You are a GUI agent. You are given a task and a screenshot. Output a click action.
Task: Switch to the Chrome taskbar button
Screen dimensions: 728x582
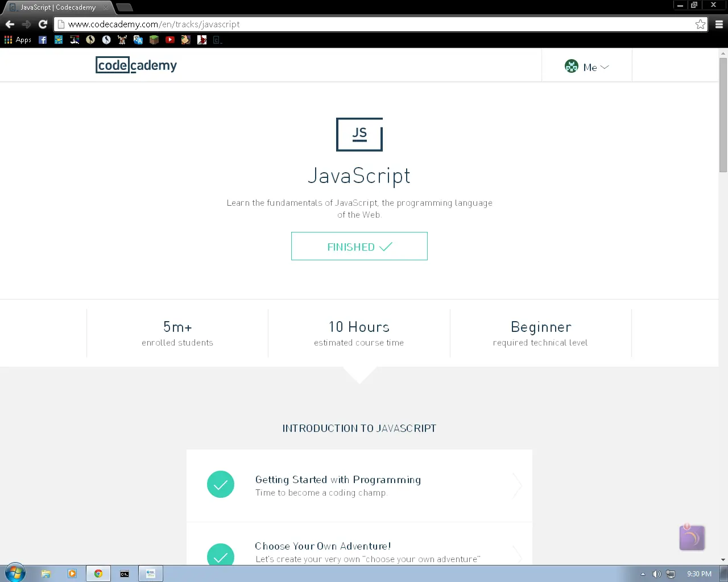[x=98, y=573]
